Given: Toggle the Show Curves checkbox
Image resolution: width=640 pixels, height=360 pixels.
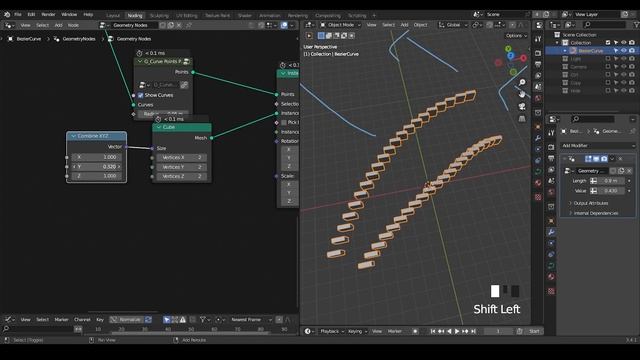Looking at the screenshot, I should tap(140, 95).
